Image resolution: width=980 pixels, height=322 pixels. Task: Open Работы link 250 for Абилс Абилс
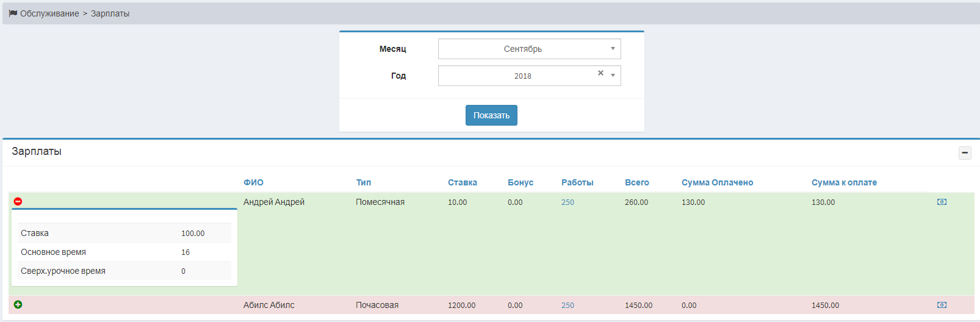(x=567, y=306)
